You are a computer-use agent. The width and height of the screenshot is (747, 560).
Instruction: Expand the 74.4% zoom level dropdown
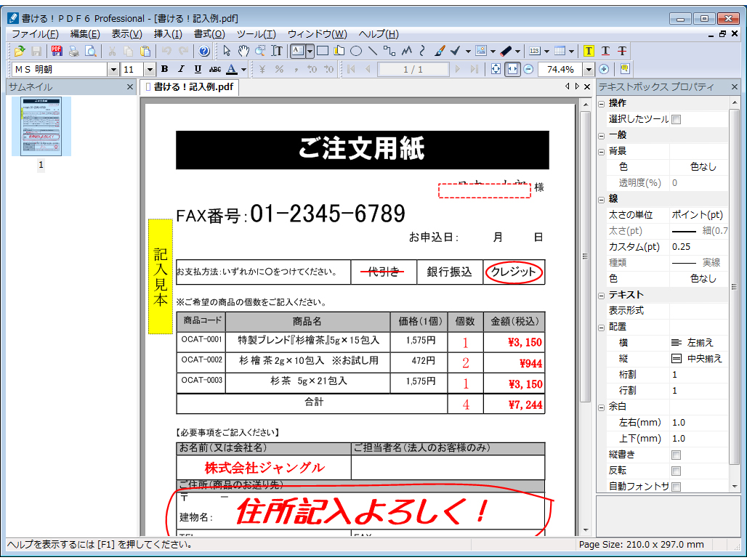tap(590, 70)
